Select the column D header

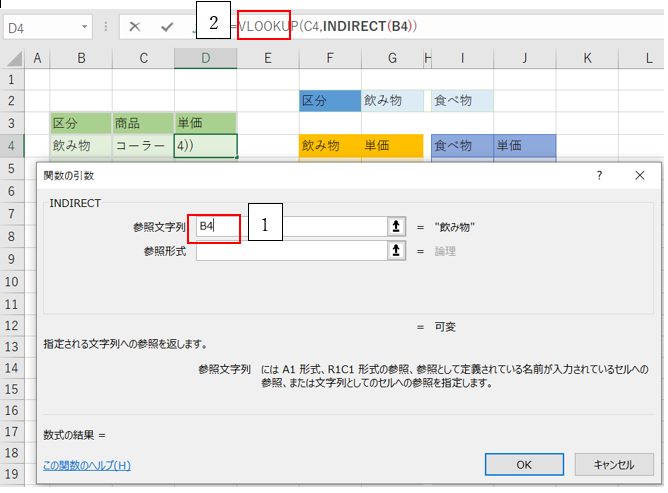[x=205, y=59]
